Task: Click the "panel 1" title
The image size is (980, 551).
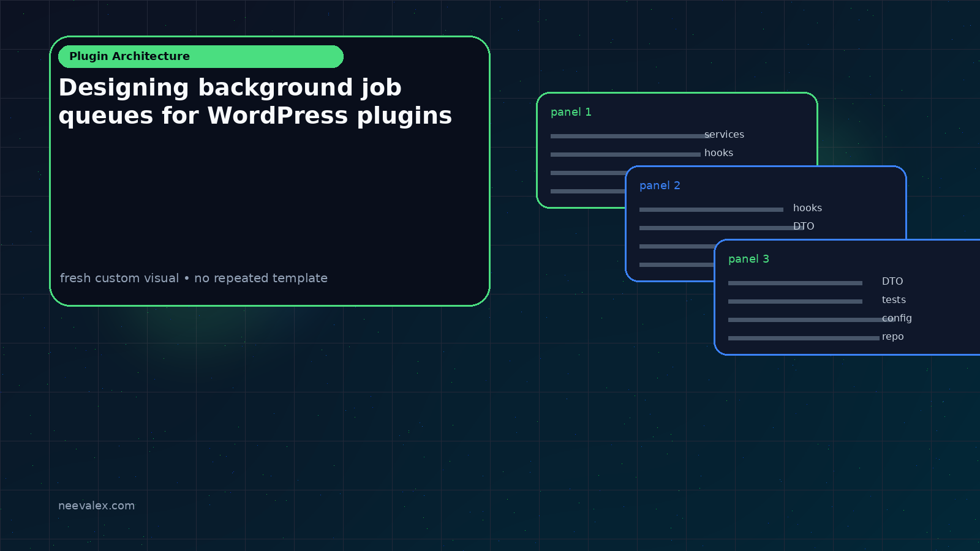Action: (x=571, y=112)
